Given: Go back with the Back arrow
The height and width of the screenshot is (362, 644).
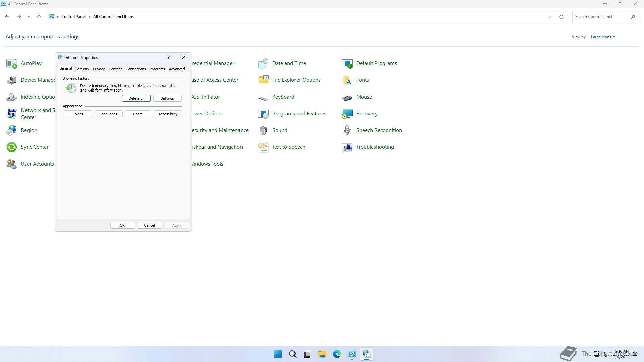Looking at the screenshot, I should coord(7,17).
